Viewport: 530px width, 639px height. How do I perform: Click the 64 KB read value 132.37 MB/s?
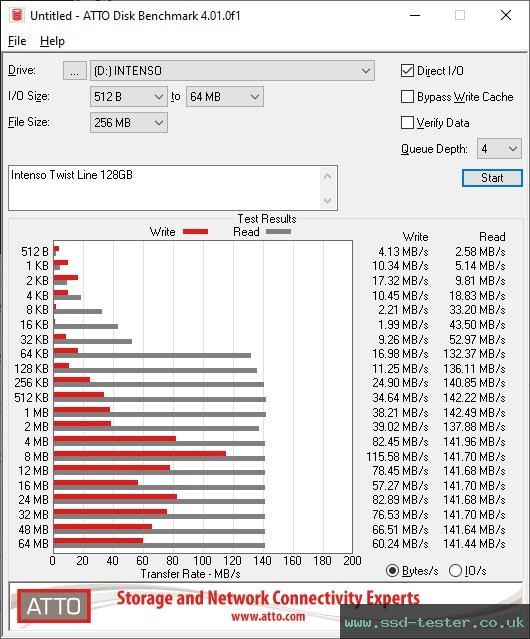click(x=474, y=354)
